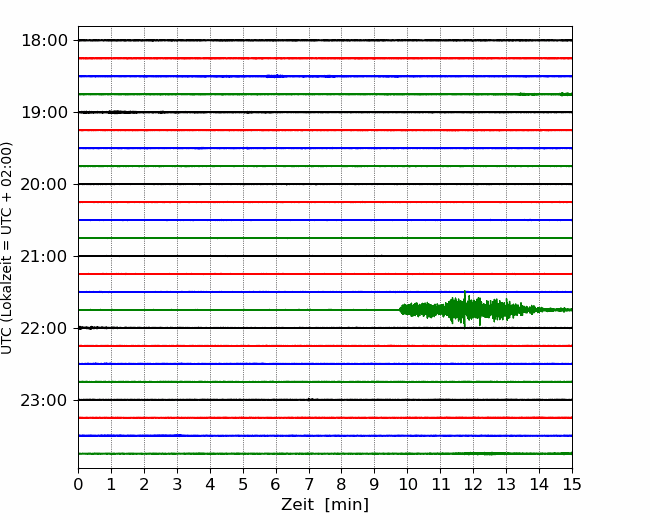Click the x-axis tick label 12

click(473, 484)
